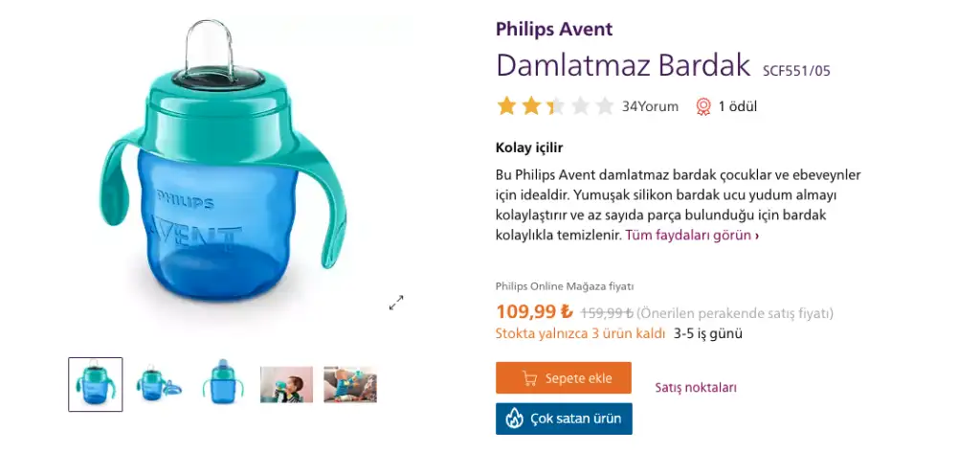Click the Çok satan ürün button

click(x=564, y=419)
